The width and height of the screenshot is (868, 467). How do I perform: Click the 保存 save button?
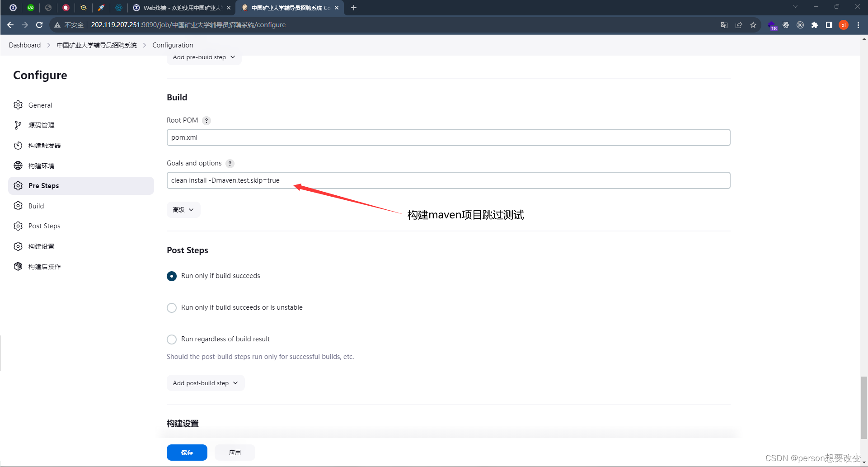(x=187, y=453)
